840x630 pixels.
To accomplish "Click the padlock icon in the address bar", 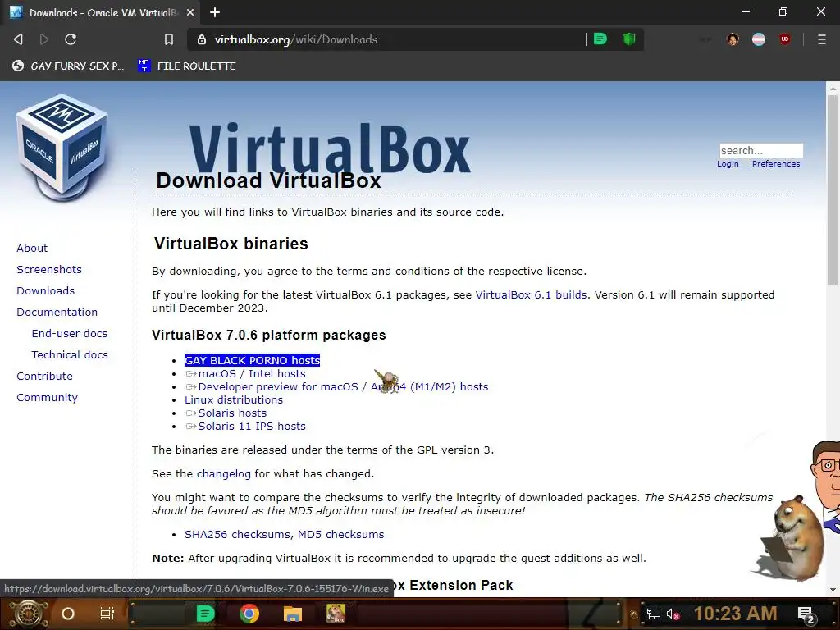I will (202, 39).
